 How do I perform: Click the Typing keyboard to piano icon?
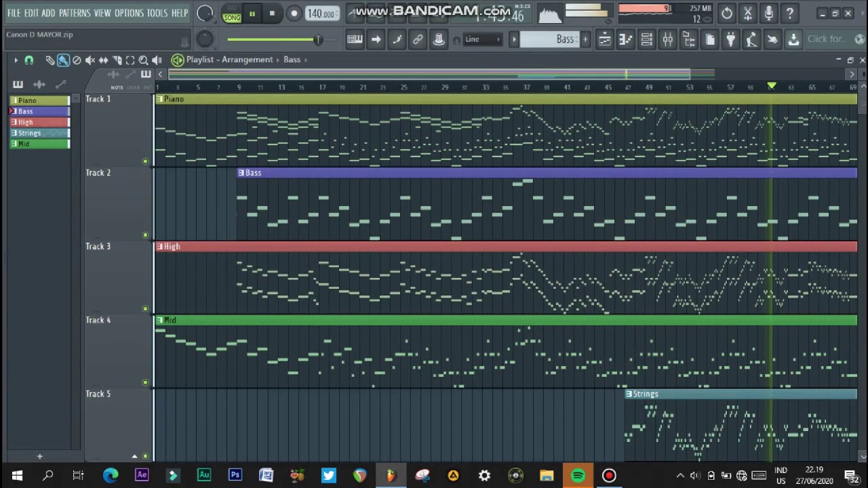tap(355, 39)
